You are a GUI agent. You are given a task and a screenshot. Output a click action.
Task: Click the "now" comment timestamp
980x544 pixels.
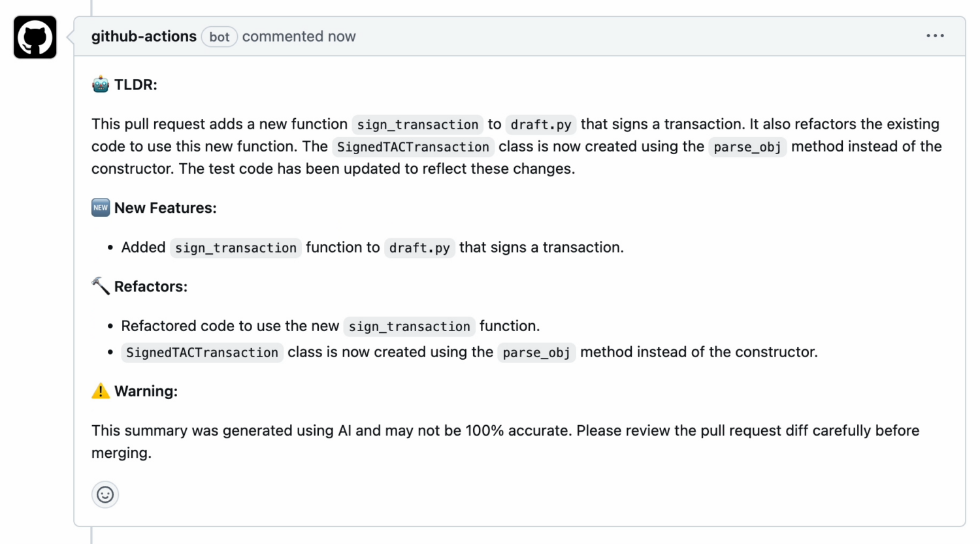click(x=342, y=37)
